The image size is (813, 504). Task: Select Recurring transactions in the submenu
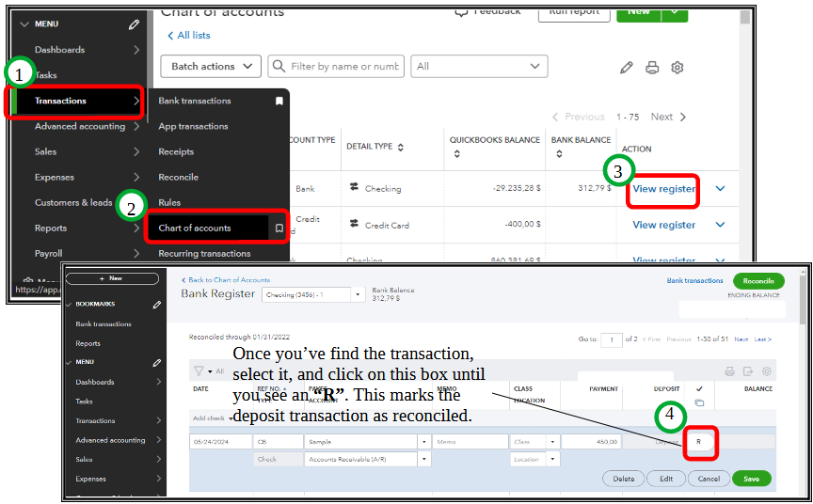tap(204, 253)
